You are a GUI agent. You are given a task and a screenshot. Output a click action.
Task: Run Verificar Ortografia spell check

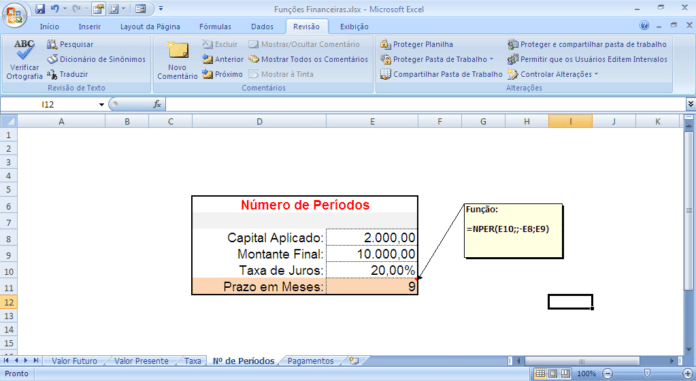pos(24,60)
